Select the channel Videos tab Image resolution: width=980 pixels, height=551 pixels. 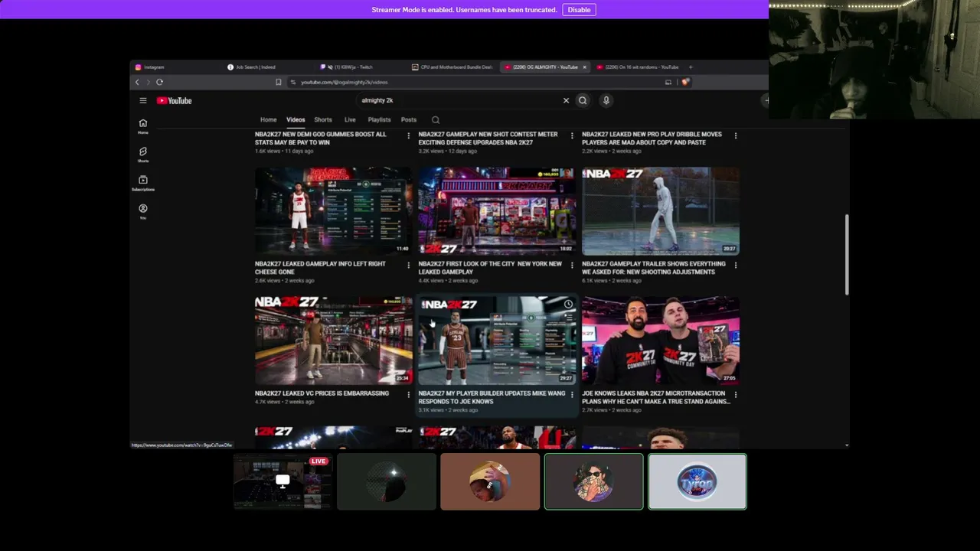(x=296, y=120)
